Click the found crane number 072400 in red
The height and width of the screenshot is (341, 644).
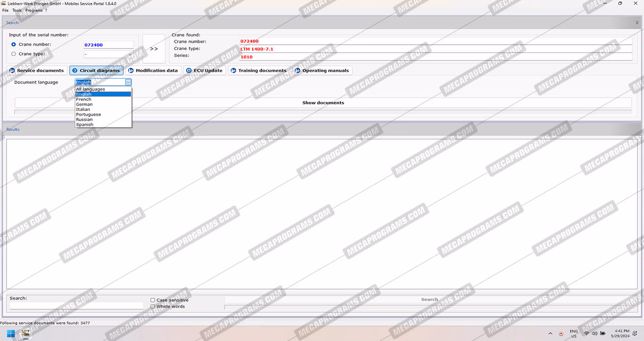point(249,42)
